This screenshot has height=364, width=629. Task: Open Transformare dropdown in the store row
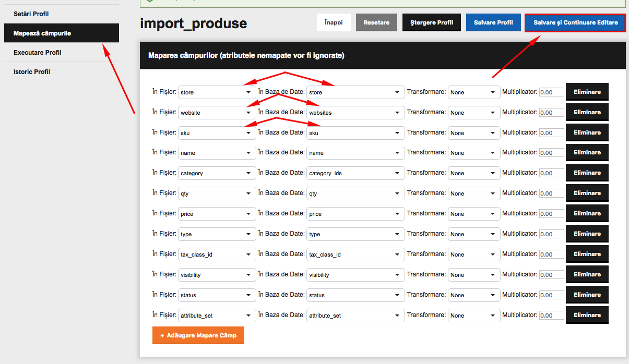click(x=474, y=92)
